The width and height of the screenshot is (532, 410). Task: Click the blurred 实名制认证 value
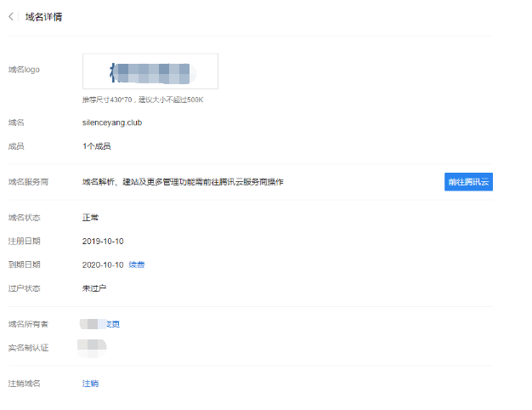click(92, 347)
